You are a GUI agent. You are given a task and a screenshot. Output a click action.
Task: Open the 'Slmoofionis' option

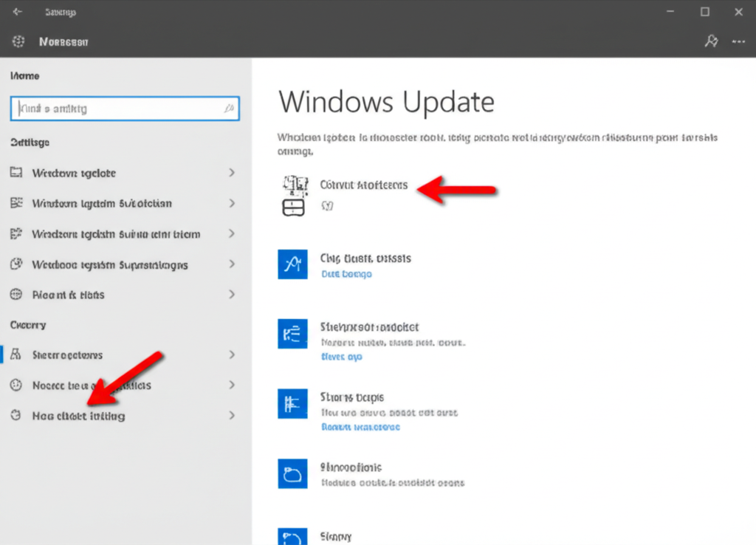click(351, 467)
